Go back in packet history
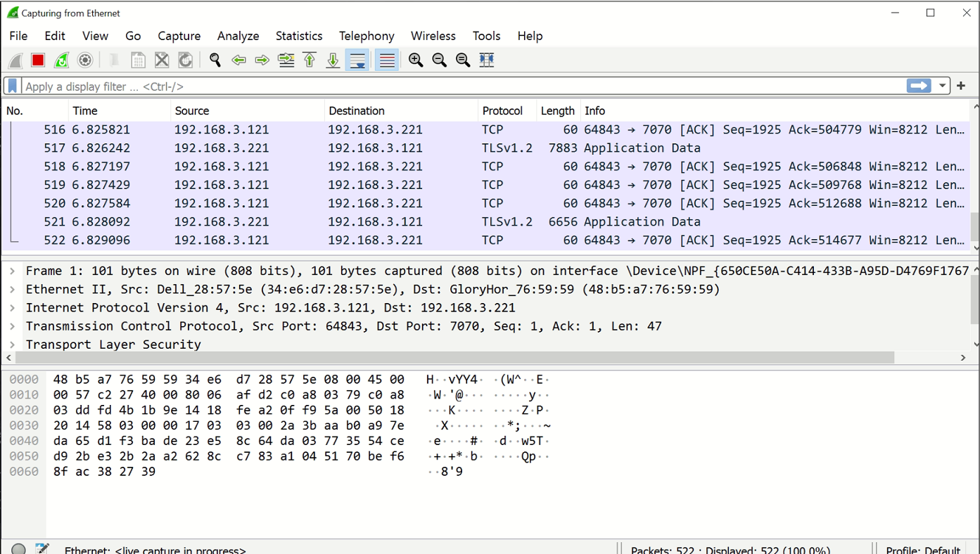This screenshot has height=554, width=980. [238, 60]
